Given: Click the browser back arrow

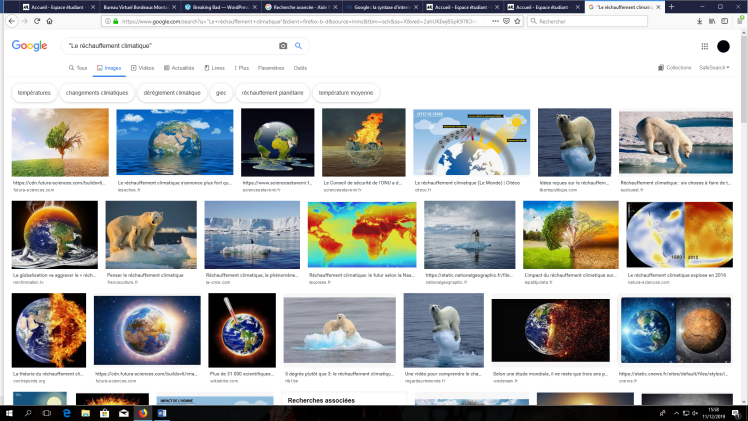Looking at the screenshot, I should tap(11, 20).
